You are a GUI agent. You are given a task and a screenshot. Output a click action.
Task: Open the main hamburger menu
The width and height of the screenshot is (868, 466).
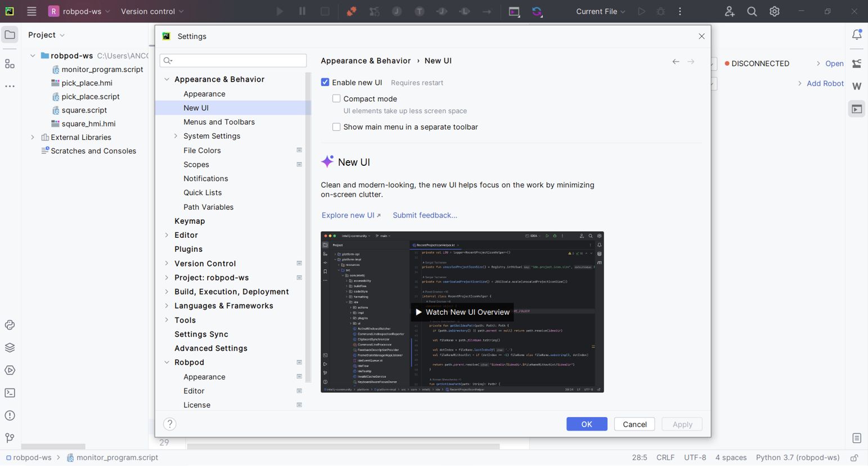pyautogui.click(x=32, y=11)
